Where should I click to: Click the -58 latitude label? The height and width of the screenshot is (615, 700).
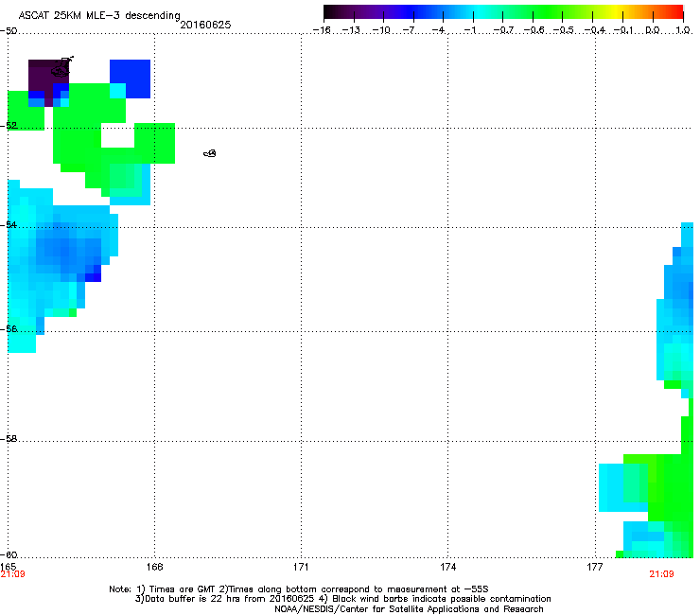(9, 439)
